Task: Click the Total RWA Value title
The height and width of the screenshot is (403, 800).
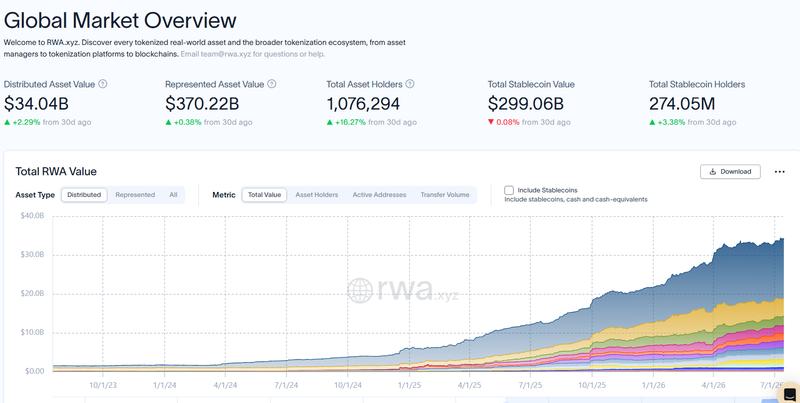Action: tap(56, 171)
